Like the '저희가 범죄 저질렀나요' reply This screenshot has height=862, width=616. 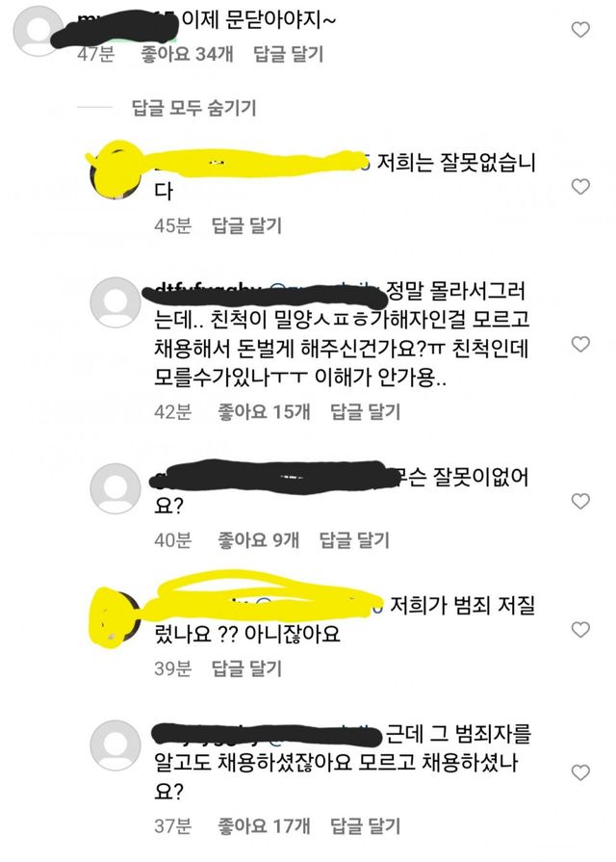coord(580,629)
